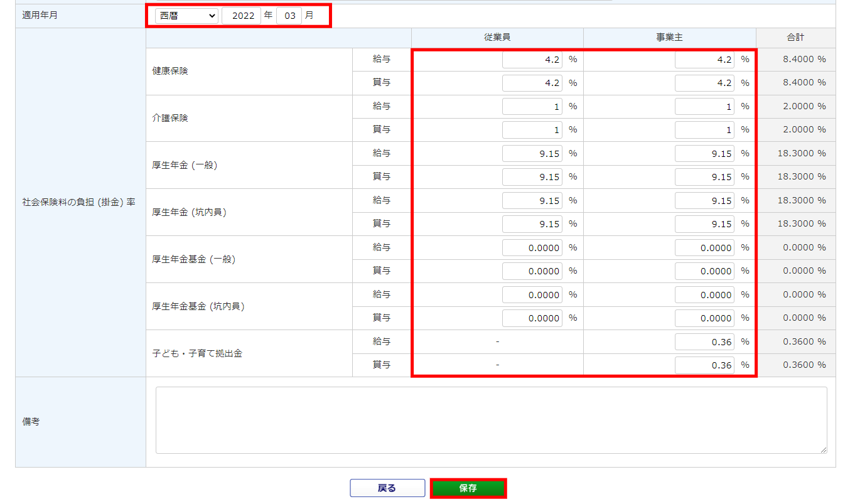Edit 子ども・子育て拠出金 給与 employer rate field
This screenshot has width=855, height=504.
click(x=704, y=342)
